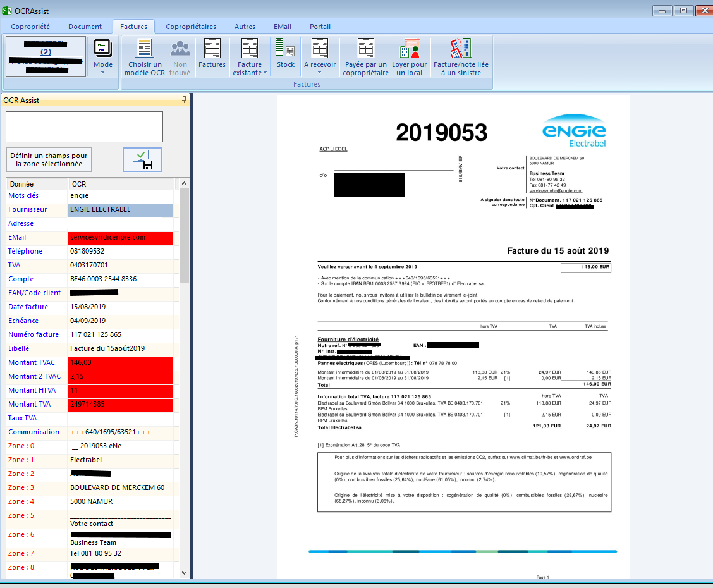Click the data grid scroll down arrow
The width and height of the screenshot is (713, 588).
coord(184,573)
